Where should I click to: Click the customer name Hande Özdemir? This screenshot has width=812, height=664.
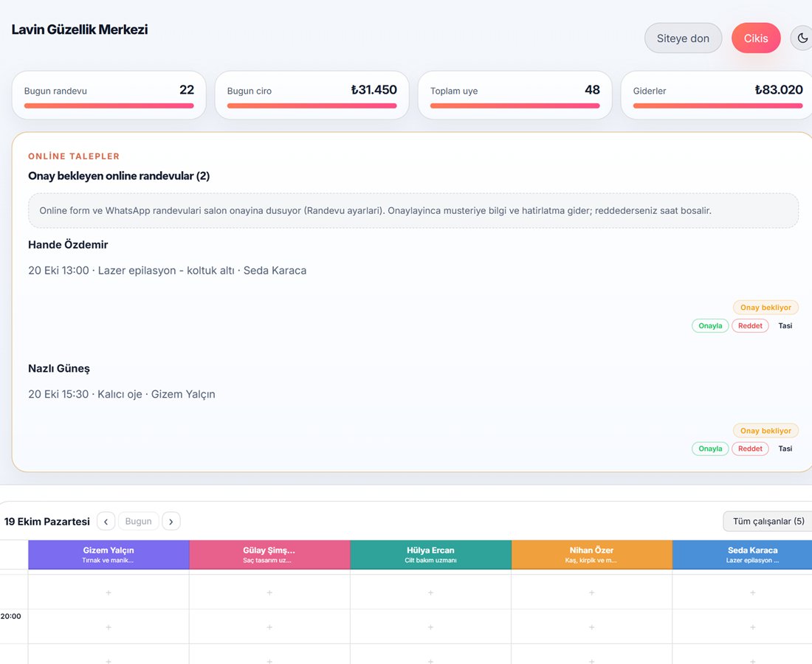(68, 245)
